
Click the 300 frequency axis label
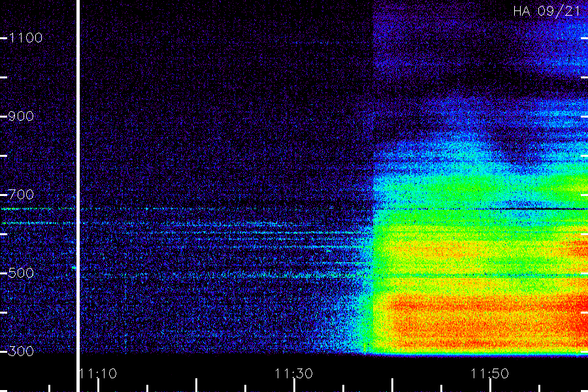click(x=21, y=351)
